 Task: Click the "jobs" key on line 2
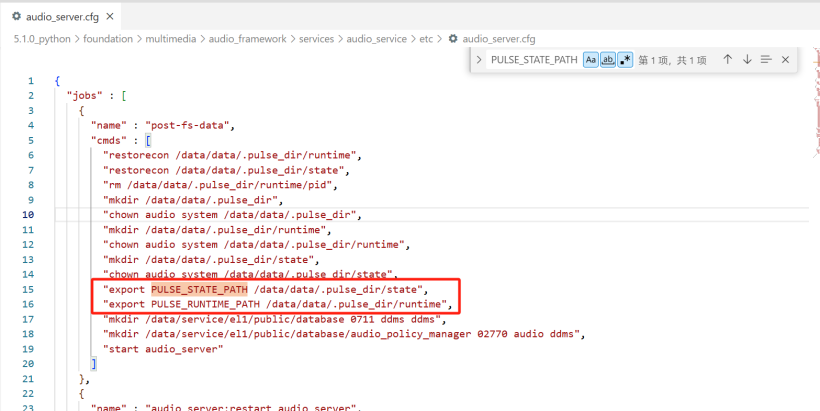(85, 96)
